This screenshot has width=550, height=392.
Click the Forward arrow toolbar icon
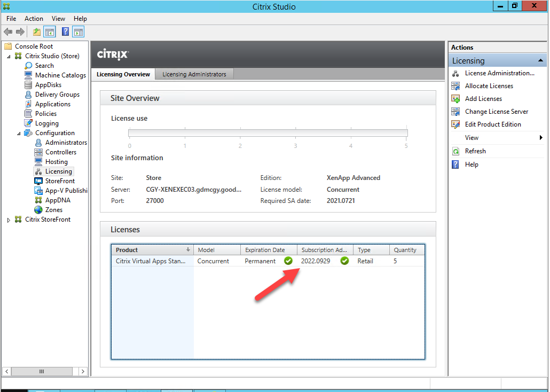tap(20, 32)
